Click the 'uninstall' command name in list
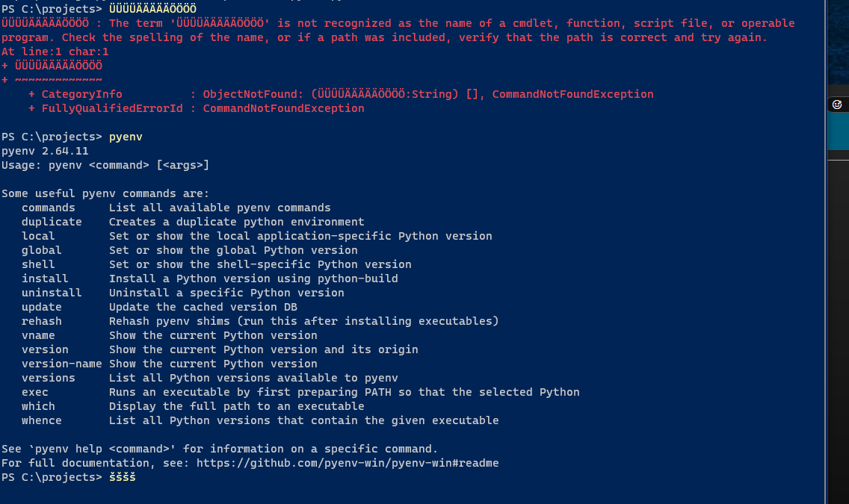The height and width of the screenshot is (504, 849). pyautogui.click(x=52, y=293)
